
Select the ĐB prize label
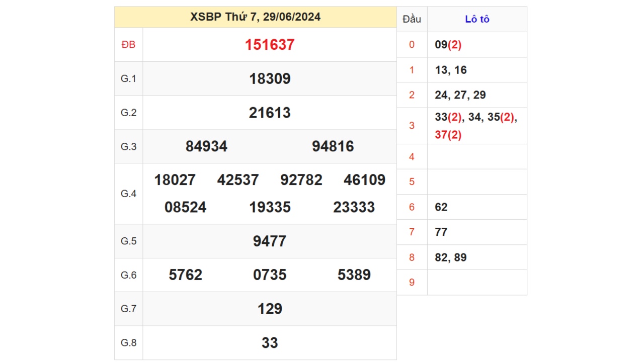[128, 45]
